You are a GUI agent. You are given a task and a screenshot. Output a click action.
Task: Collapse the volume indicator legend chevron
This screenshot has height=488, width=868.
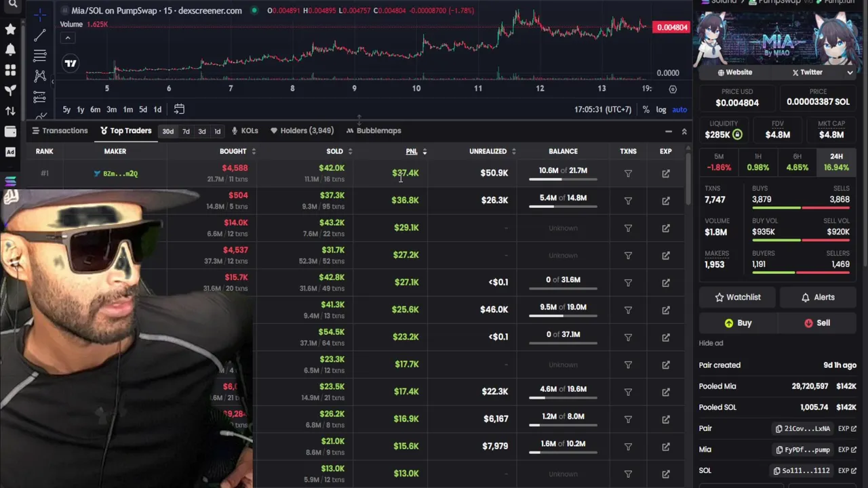[x=68, y=38]
